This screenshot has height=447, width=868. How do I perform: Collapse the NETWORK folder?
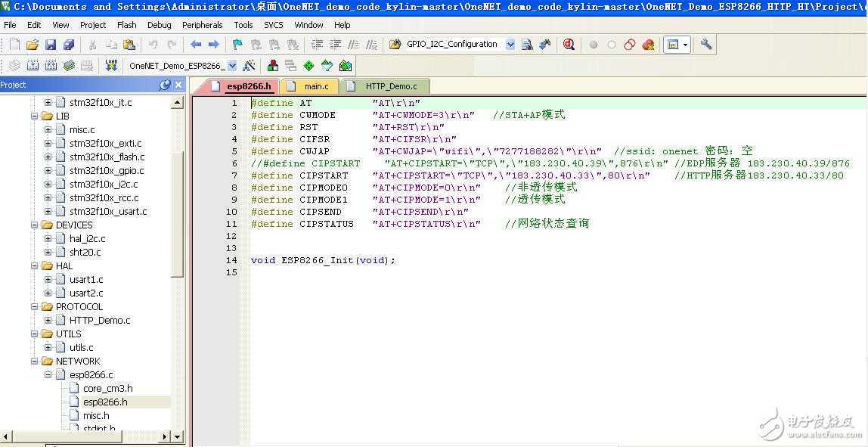click(x=35, y=361)
